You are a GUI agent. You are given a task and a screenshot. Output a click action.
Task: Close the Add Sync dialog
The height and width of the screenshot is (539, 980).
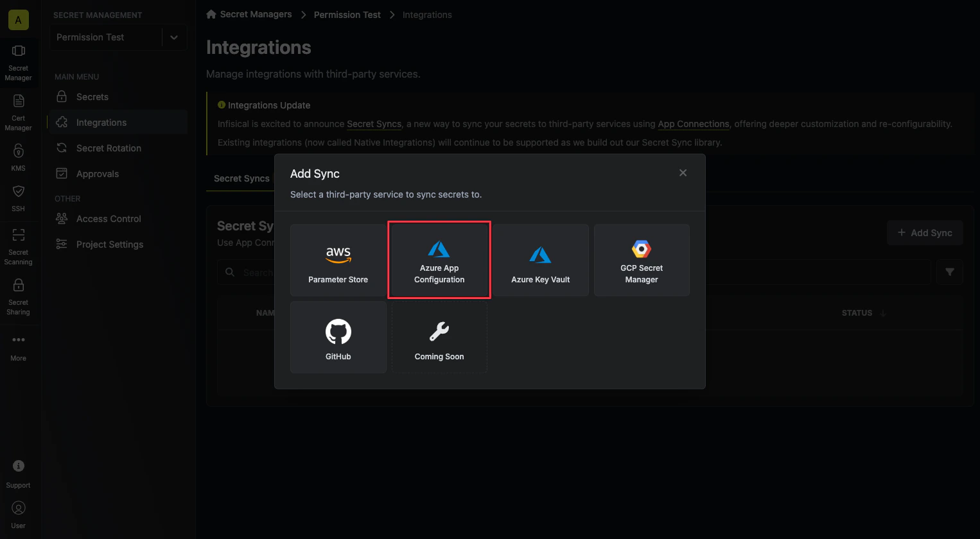coord(683,173)
